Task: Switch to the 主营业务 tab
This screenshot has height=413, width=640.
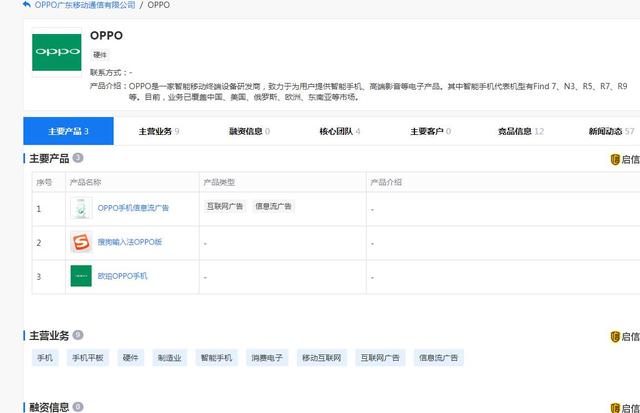Action: coord(158,131)
